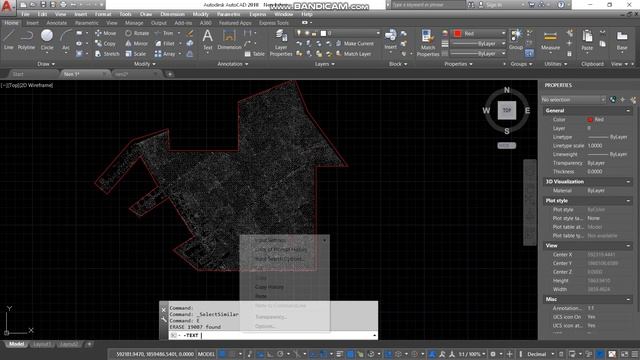Viewport: 640px width, 360px height.
Task: Select the Circle tool
Action: tap(47, 40)
